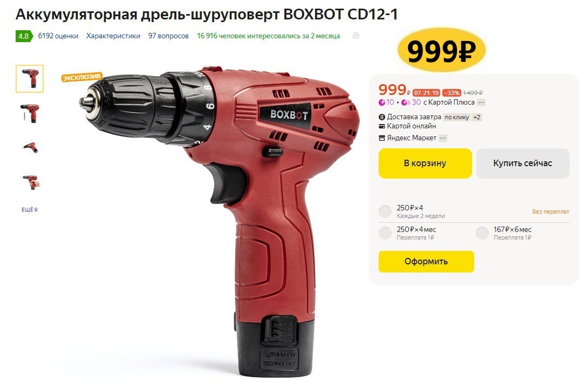Click the orange Эксклюзив badge on photo

[x=82, y=77]
